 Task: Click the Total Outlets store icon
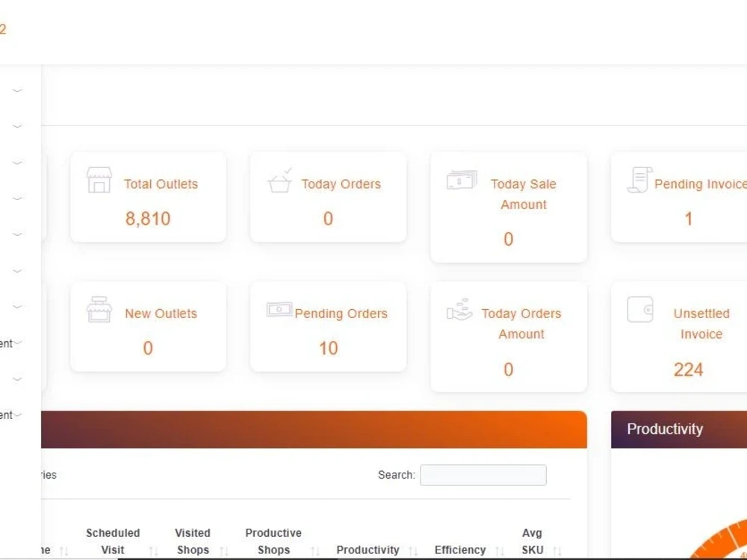99,180
